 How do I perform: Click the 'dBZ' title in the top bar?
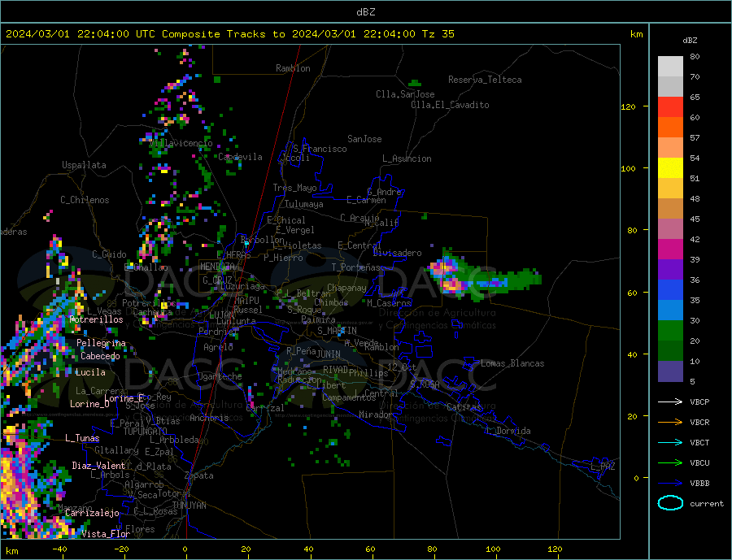coord(365,12)
